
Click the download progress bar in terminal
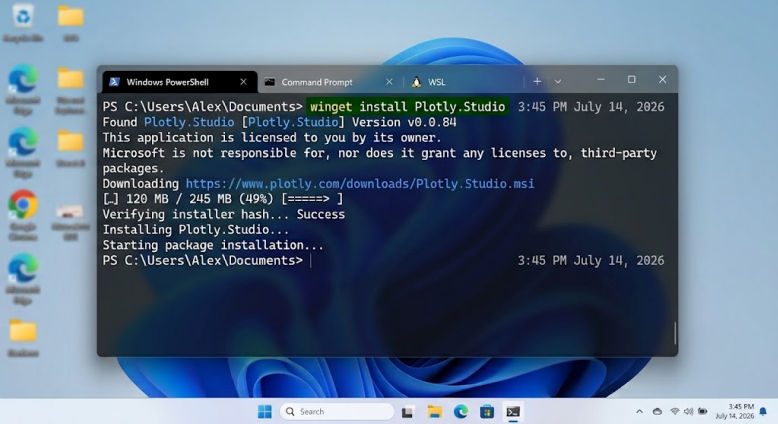(312, 199)
